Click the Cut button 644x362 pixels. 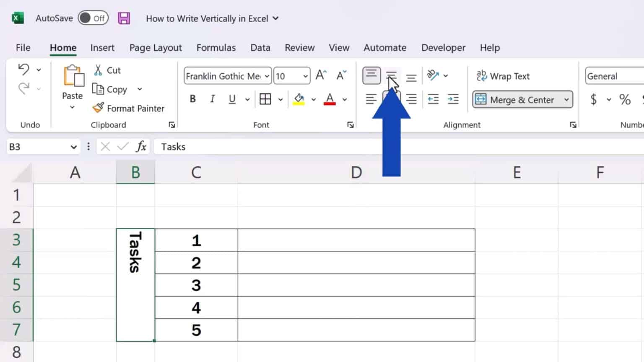click(x=107, y=70)
